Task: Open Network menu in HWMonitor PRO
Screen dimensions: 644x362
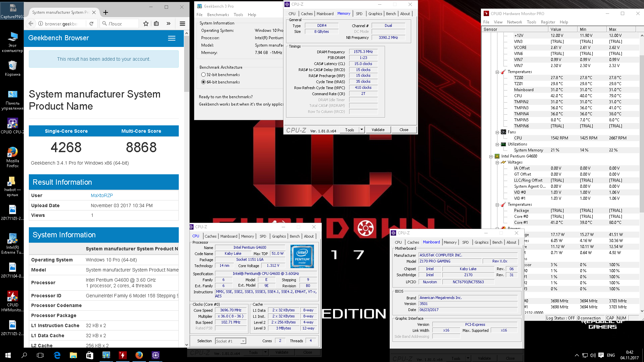Action: (x=514, y=22)
